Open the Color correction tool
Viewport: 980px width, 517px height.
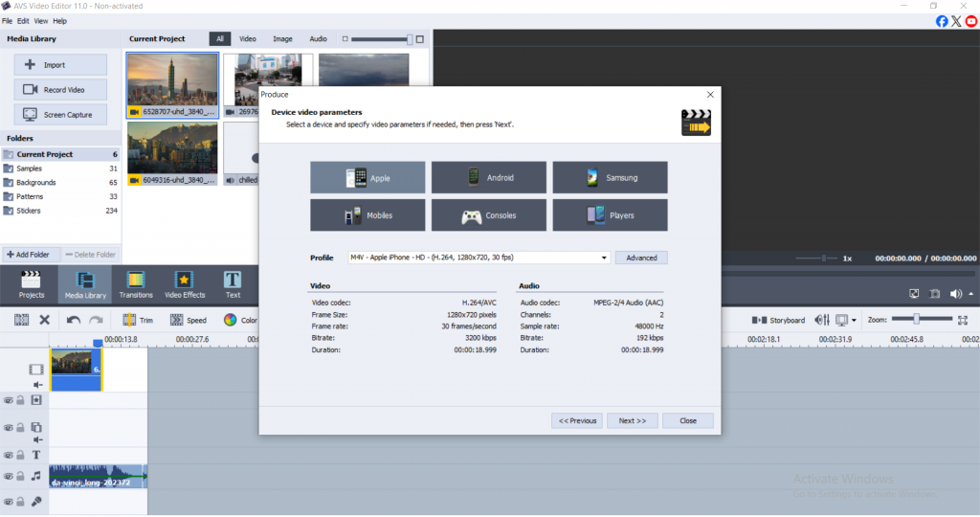coord(240,320)
